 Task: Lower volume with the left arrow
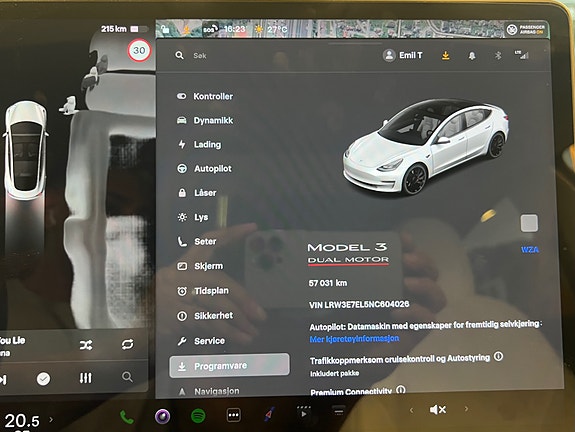(x=411, y=410)
